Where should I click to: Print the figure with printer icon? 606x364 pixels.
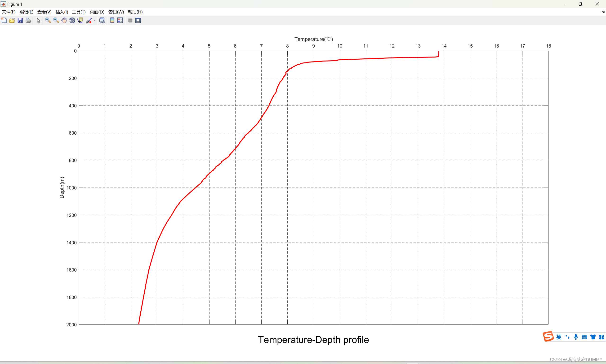click(28, 21)
